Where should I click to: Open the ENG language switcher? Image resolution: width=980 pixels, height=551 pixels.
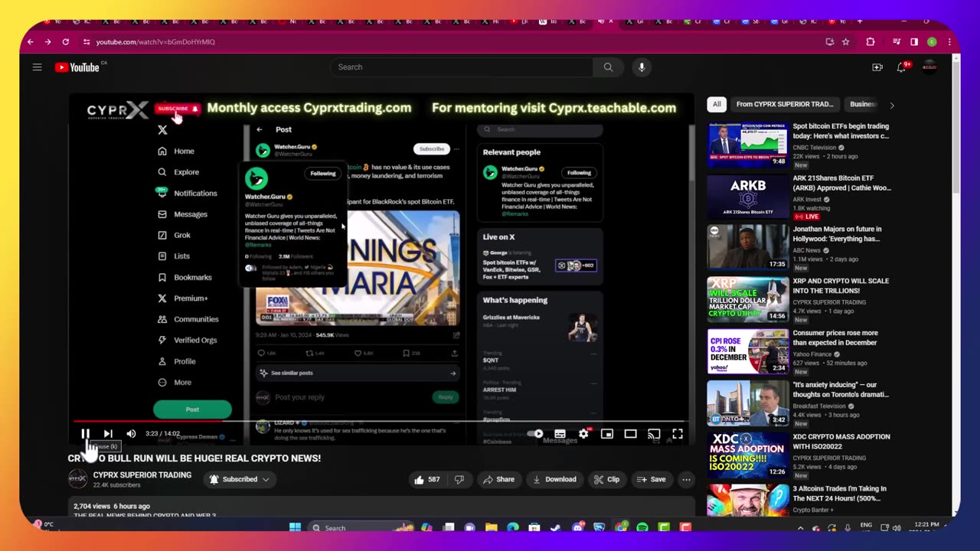tap(866, 526)
